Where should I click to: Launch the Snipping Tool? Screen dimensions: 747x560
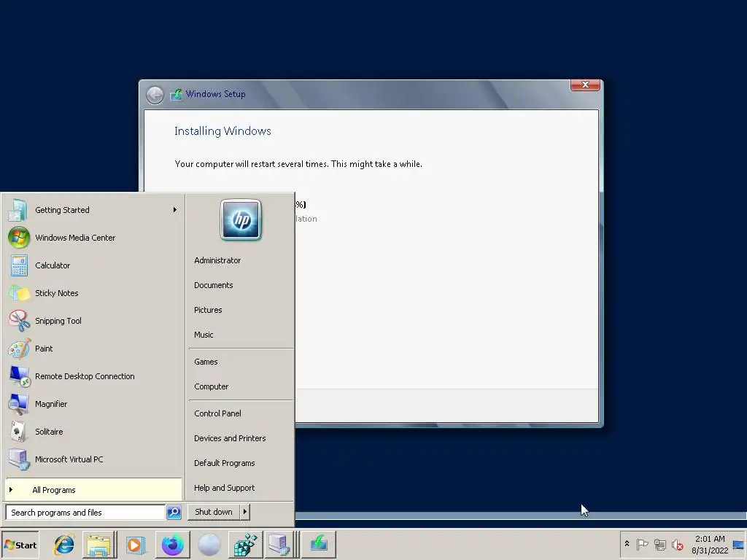point(93,321)
